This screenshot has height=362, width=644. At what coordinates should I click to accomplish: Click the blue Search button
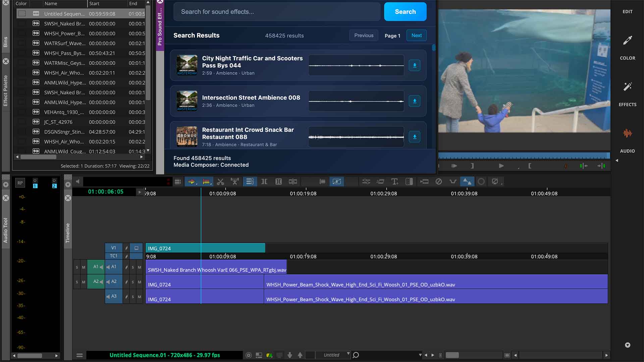405,11
